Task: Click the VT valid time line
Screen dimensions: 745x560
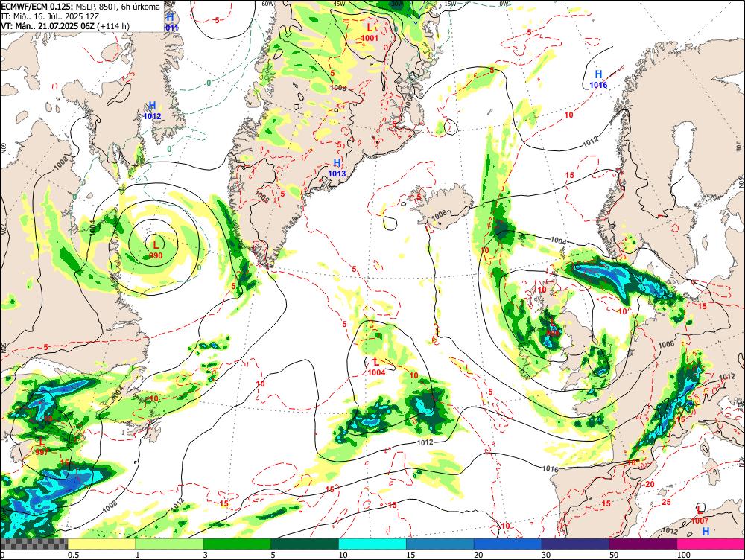Action: (65, 26)
